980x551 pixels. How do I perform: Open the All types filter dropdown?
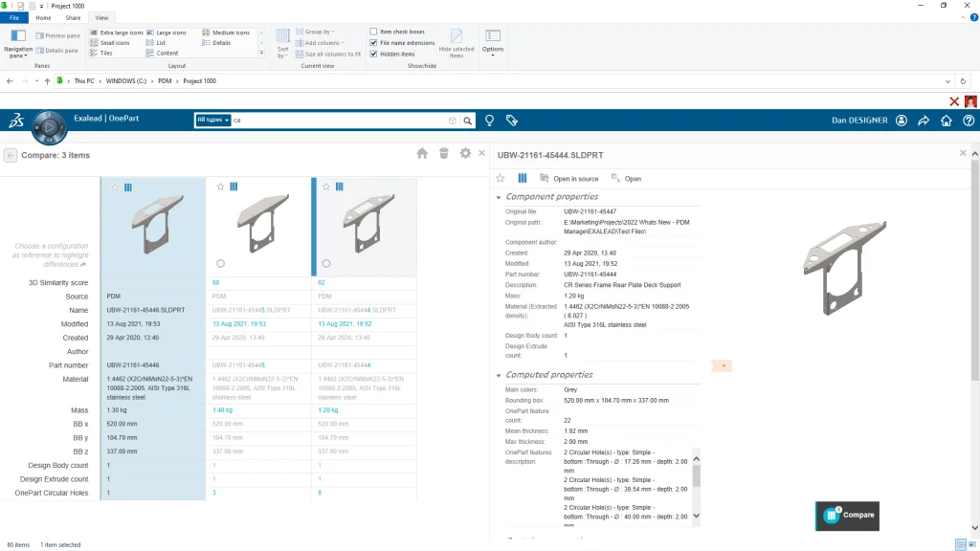[212, 121]
